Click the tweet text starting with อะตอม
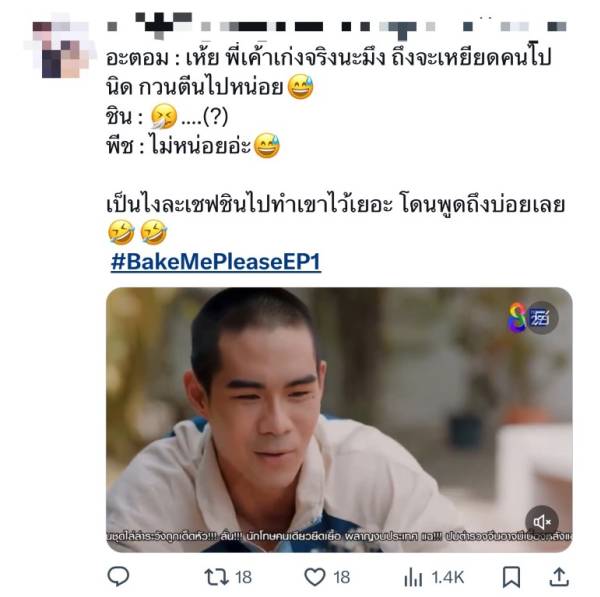Image resolution: width=600 pixels, height=597 pixels. (328, 73)
